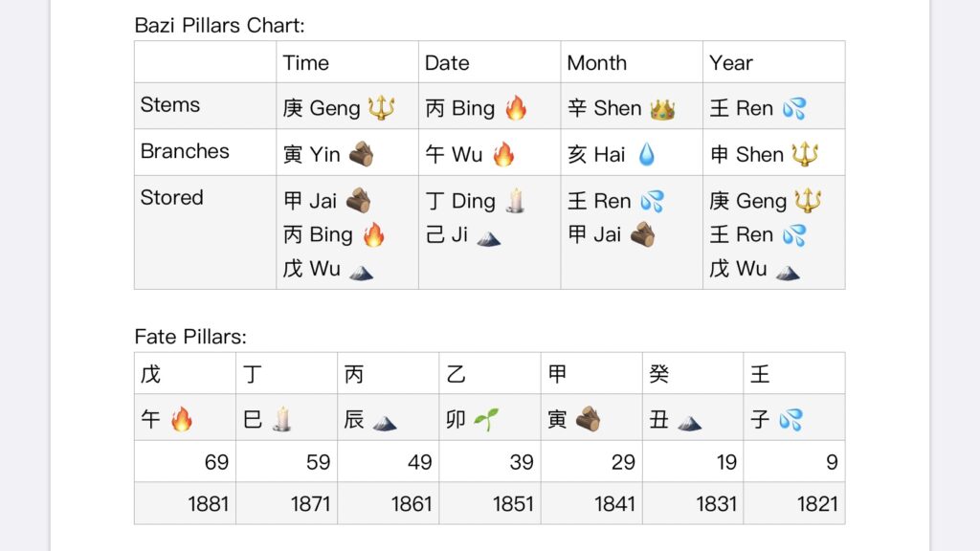Click the water droplet icon beside Hai branch
980x551 pixels.
pos(647,154)
